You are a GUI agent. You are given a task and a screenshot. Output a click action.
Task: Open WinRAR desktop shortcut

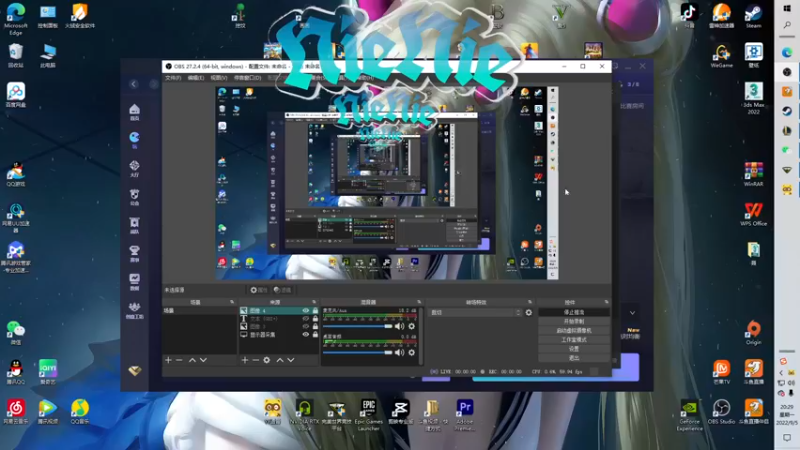tap(753, 174)
